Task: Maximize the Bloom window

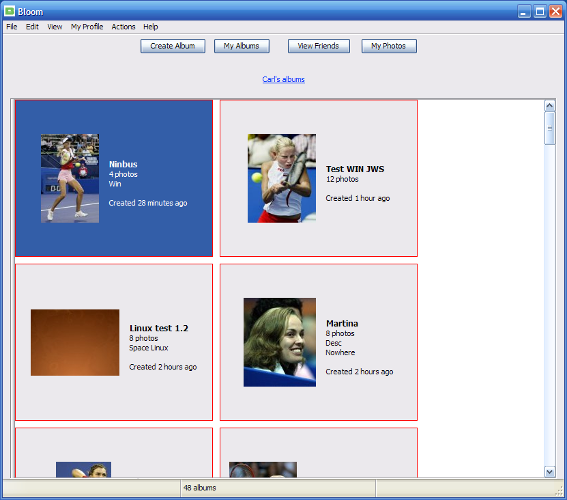Action: [540, 12]
